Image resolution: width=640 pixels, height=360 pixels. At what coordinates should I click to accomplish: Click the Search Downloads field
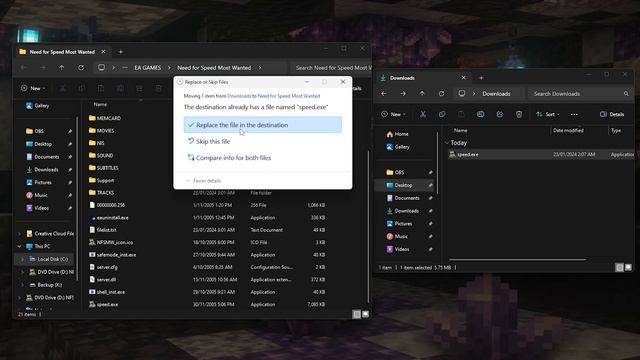click(x=580, y=93)
